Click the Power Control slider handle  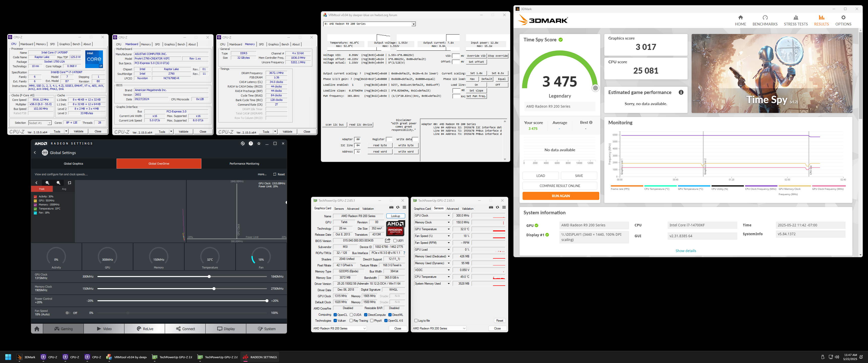[x=267, y=301]
